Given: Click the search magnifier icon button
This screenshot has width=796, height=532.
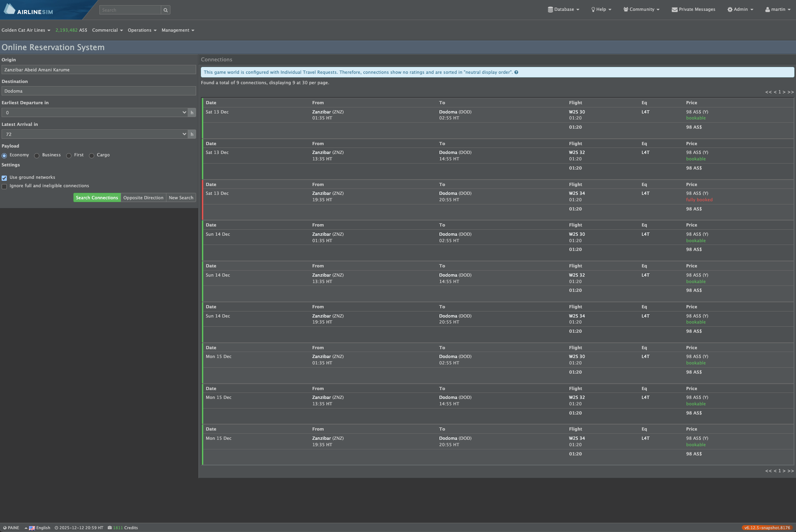Looking at the screenshot, I should point(166,10).
